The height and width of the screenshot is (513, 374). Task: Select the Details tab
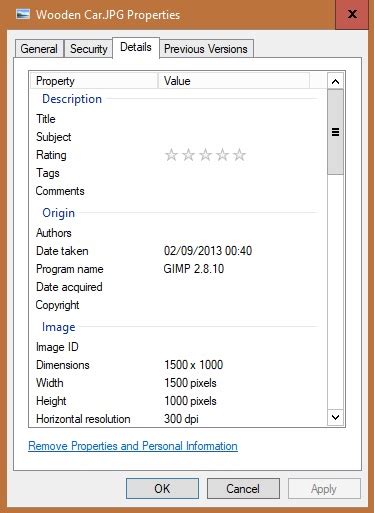[x=136, y=47]
